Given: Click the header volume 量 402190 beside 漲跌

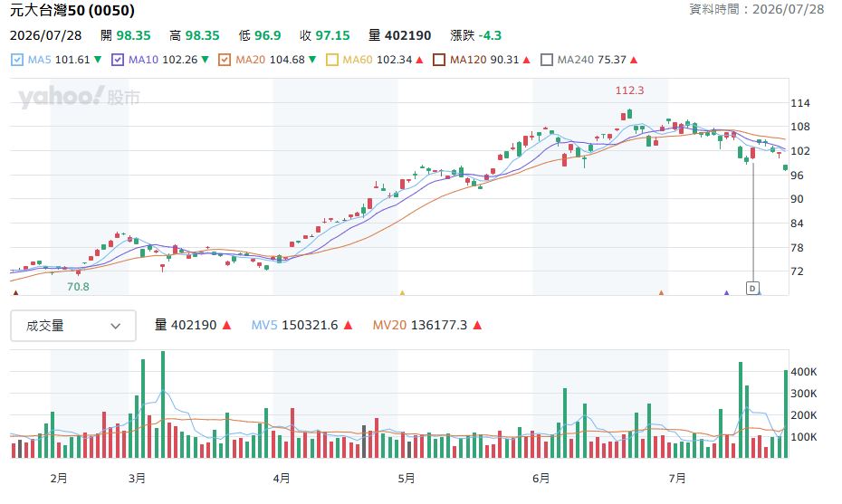Looking at the screenshot, I should [x=399, y=36].
